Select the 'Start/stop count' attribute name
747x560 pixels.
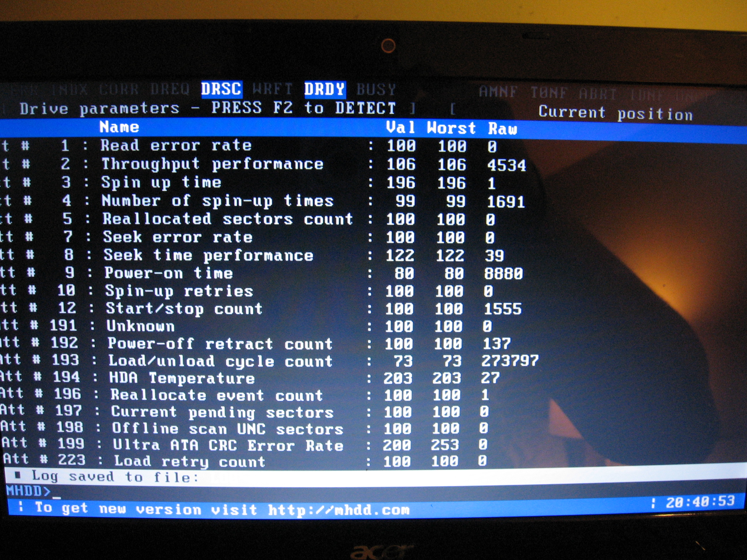(184, 309)
